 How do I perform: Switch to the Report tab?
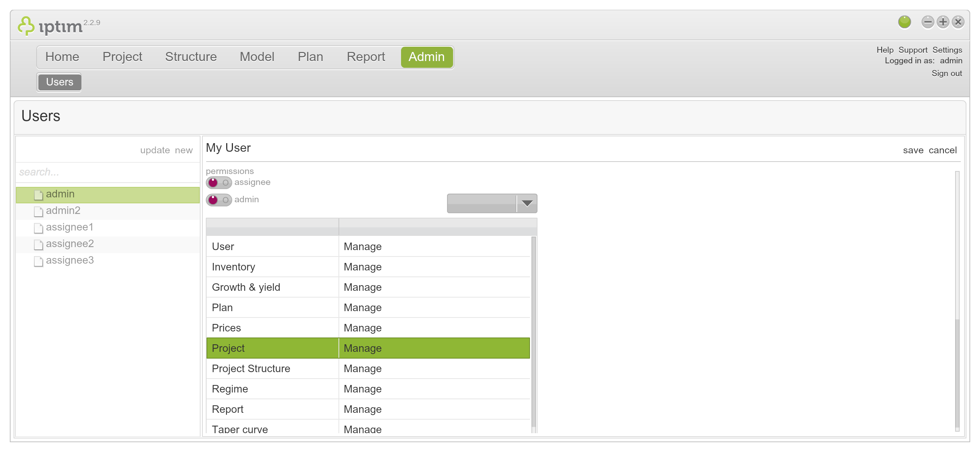366,57
